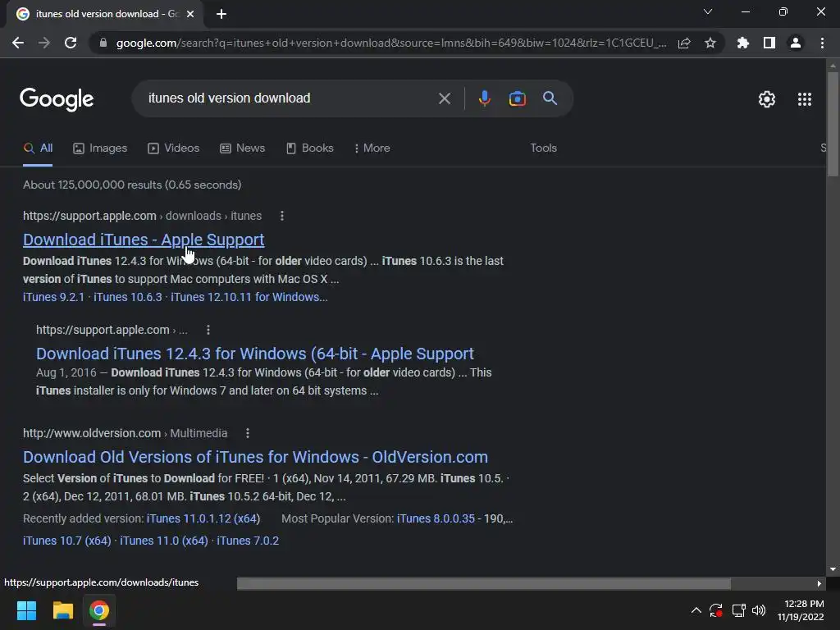Switch to News results
The image size is (840, 630).
(243, 148)
